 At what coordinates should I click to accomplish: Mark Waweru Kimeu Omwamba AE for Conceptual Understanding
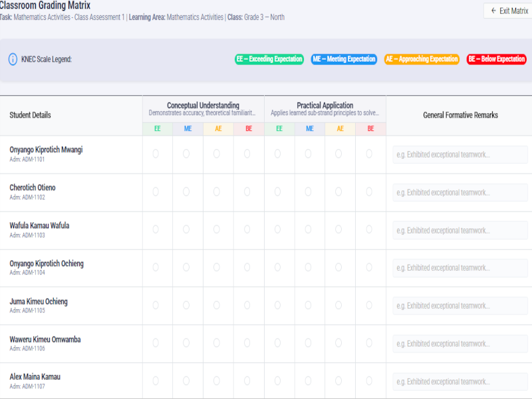217,343
